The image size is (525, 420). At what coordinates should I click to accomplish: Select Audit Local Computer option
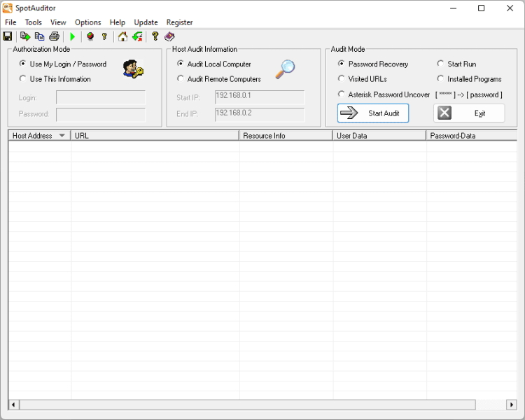click(x=214, y=64)
